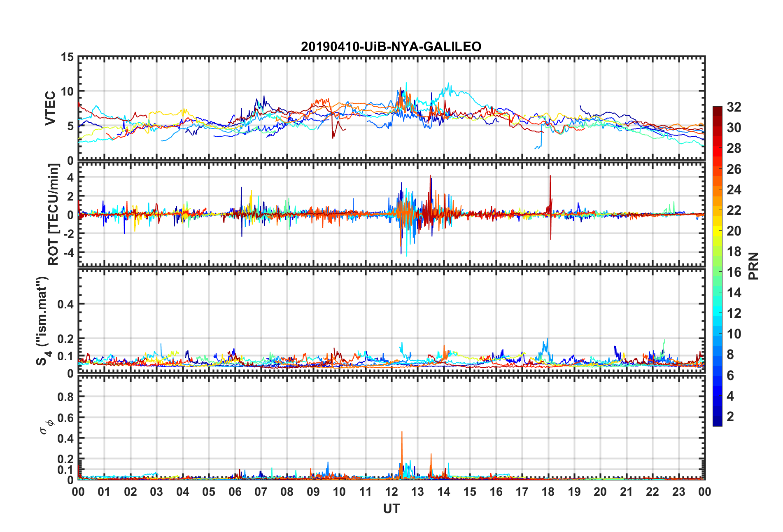Click the x-axis hour label 03
This screenshot has width=783, height=532.
(156, 492)
